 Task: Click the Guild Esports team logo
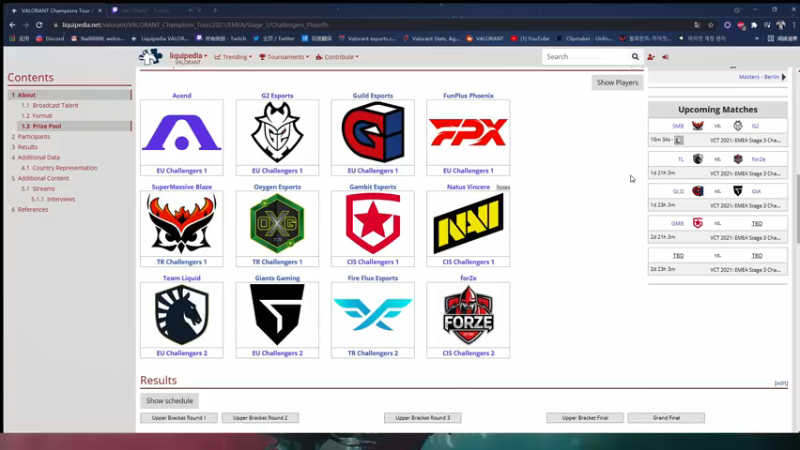[x=373, y=132]
